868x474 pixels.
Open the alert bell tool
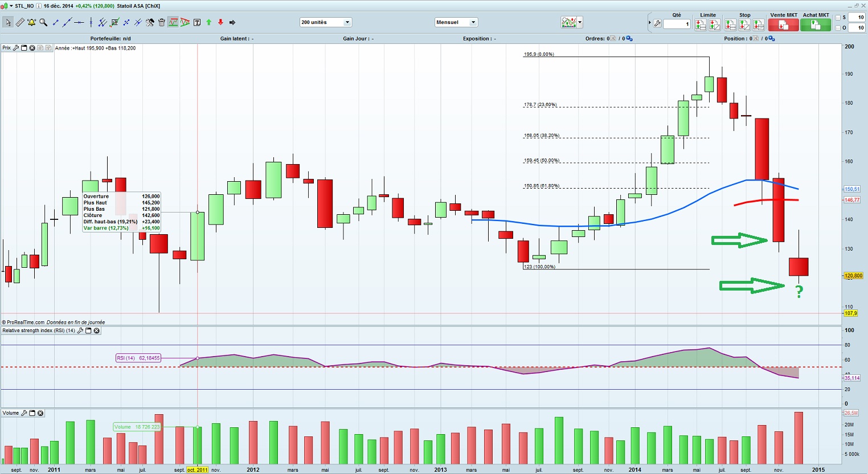click(x=32, y=22)
